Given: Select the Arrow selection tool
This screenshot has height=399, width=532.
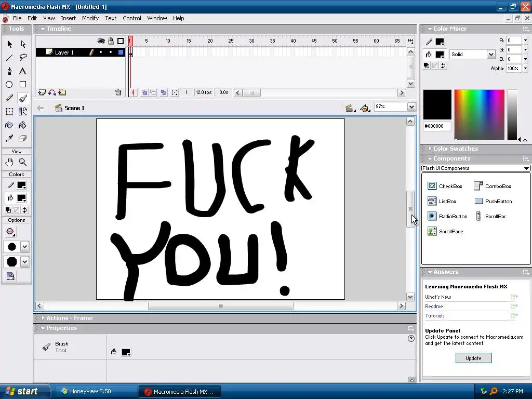Looking at the screenshot, I should (x=9, y=44).
